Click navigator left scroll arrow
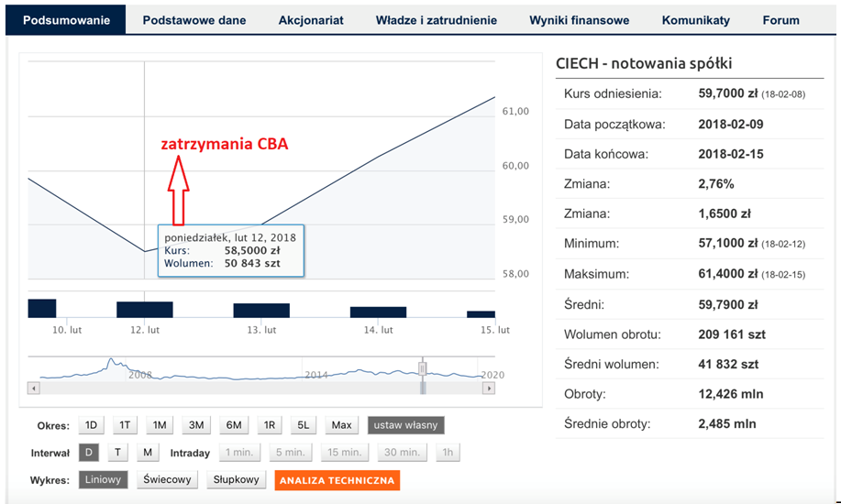Screen dimensions: 841x504 click(34, 389)
